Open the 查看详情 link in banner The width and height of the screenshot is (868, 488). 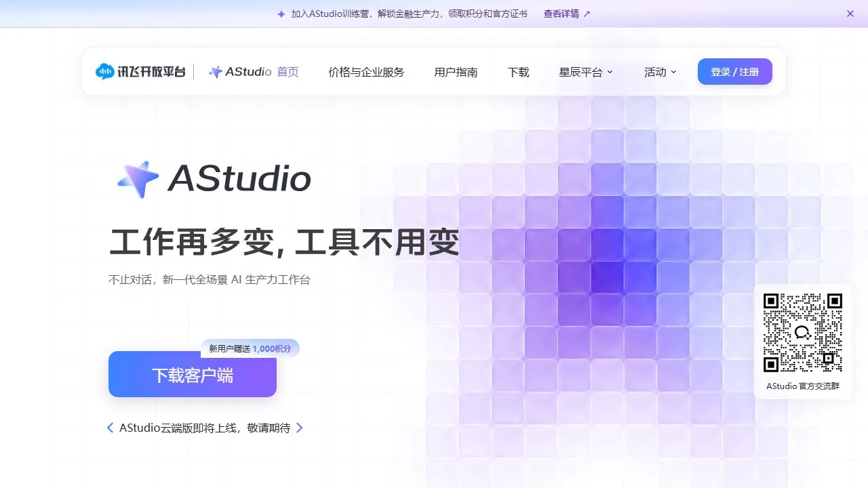tap(561, 14)
